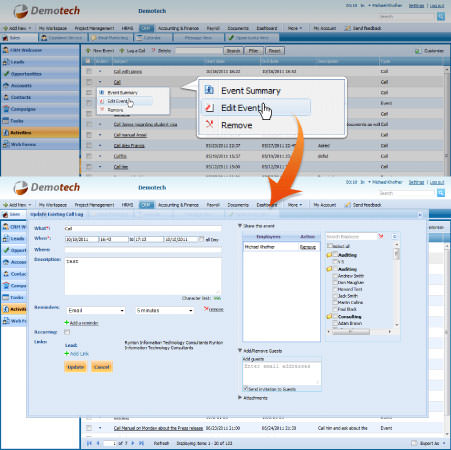451x450 pixels.
Task: Click the red X remove reminder icon
Action: (206, 309)
